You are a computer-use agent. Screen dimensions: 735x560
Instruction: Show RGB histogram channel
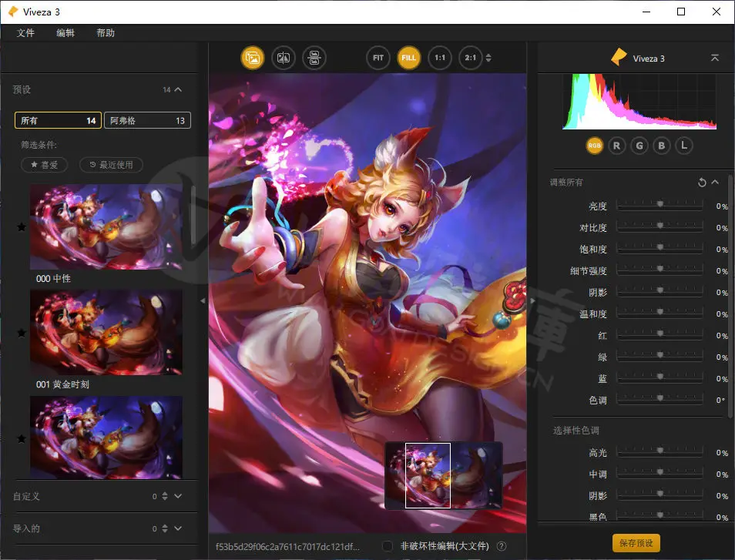click(594, 146)
